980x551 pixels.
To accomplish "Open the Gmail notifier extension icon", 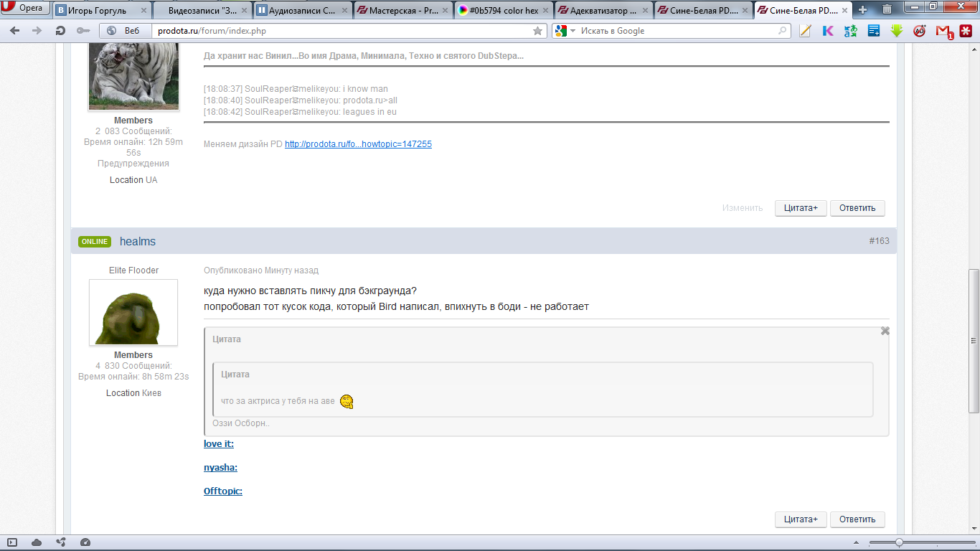I will [x=943, y=31].
